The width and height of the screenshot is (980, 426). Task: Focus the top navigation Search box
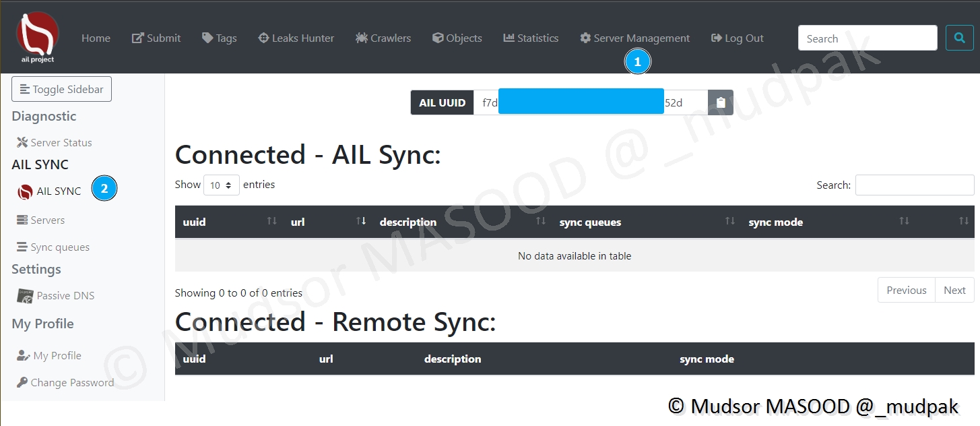pyautogui.click(x=867, y=38)
